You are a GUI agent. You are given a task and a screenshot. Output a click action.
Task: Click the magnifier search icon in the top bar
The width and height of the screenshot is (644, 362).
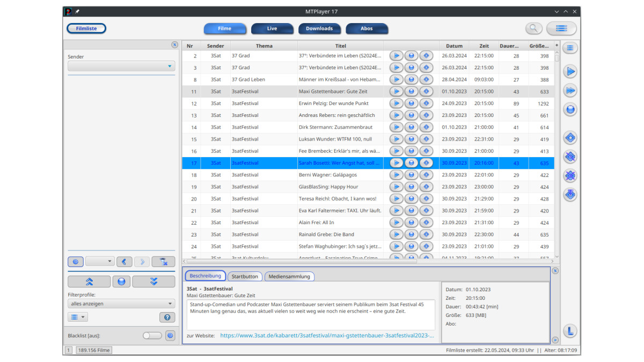pos(533,28)
